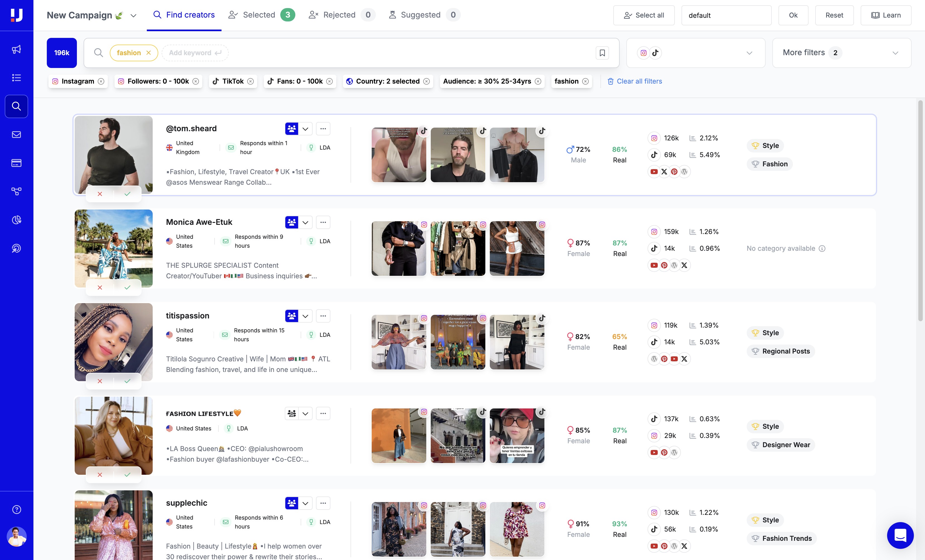
Task: Click the mail inbox sidebar icon
Action: pos(16,134)
